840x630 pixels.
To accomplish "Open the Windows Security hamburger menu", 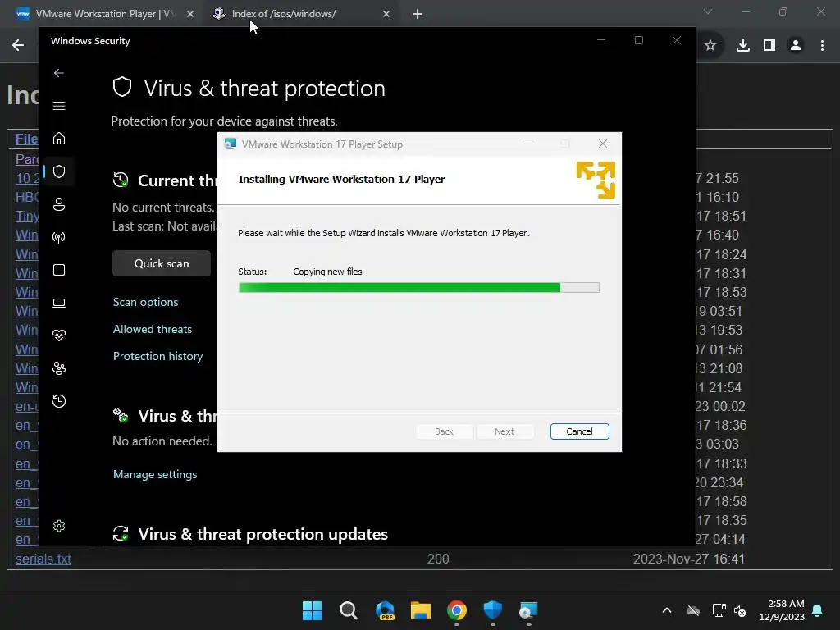I will (59, 106).
